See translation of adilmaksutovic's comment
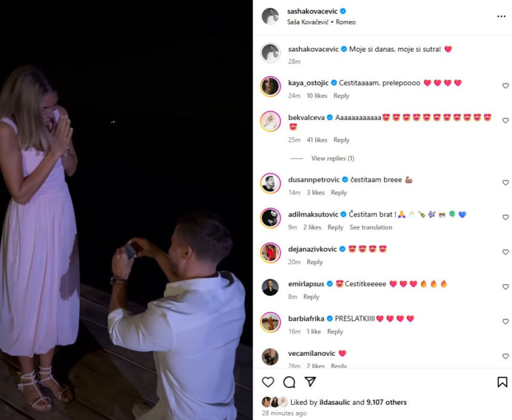512x420 pixels. click(x=370, y=227)
